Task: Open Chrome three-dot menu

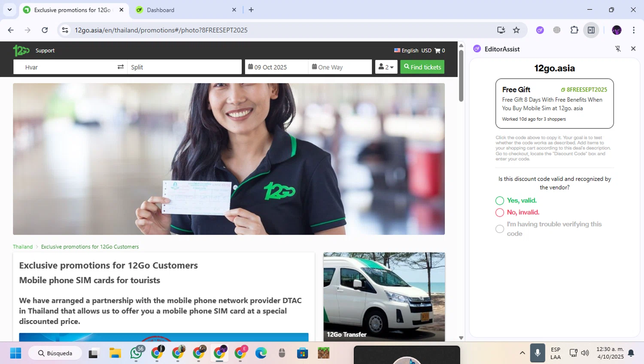Action: [x=634, y=30]
